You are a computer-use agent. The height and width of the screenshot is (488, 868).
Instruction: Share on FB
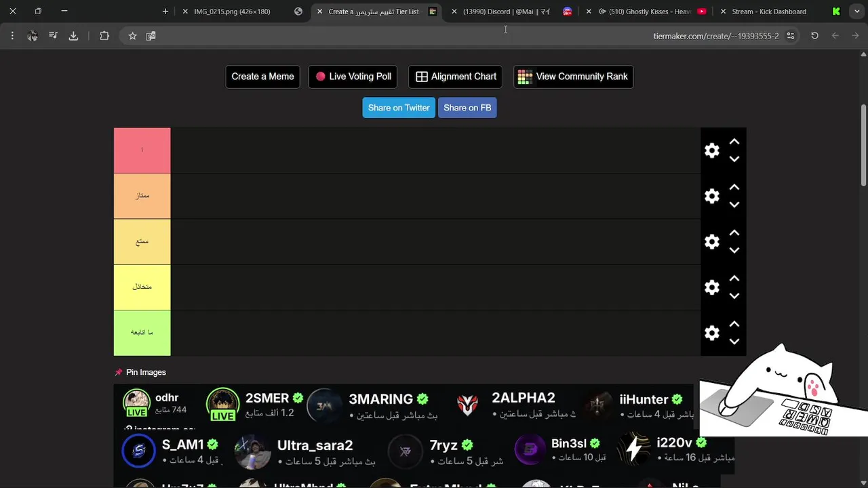point(467,108)
